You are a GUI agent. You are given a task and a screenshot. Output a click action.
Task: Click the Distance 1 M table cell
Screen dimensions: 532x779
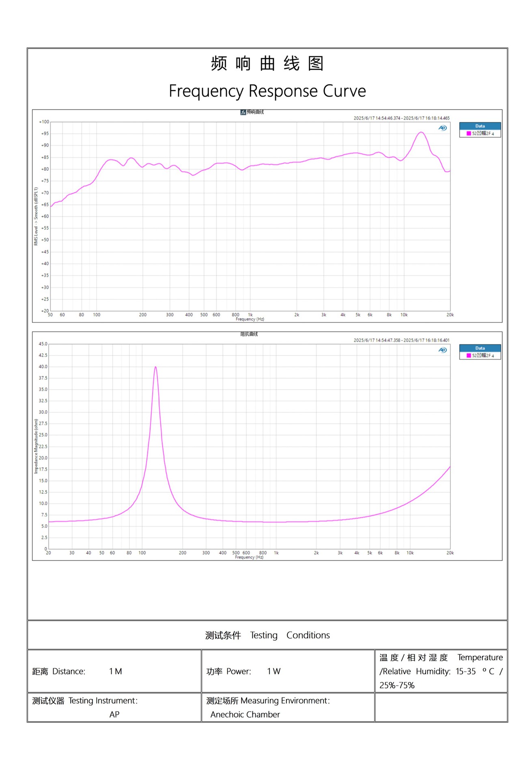tap(114, 671)
